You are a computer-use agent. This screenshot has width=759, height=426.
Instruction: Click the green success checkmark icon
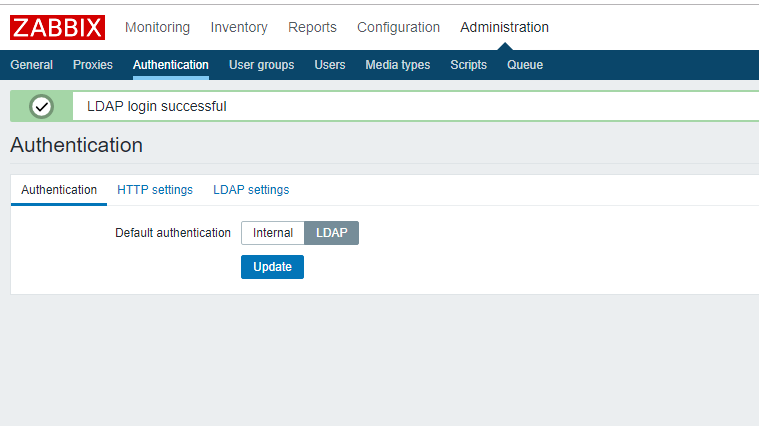(x=41, y=106)
